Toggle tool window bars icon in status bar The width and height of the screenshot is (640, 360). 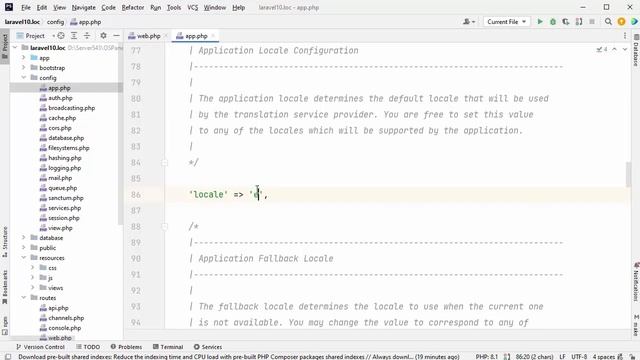(7, 357)
